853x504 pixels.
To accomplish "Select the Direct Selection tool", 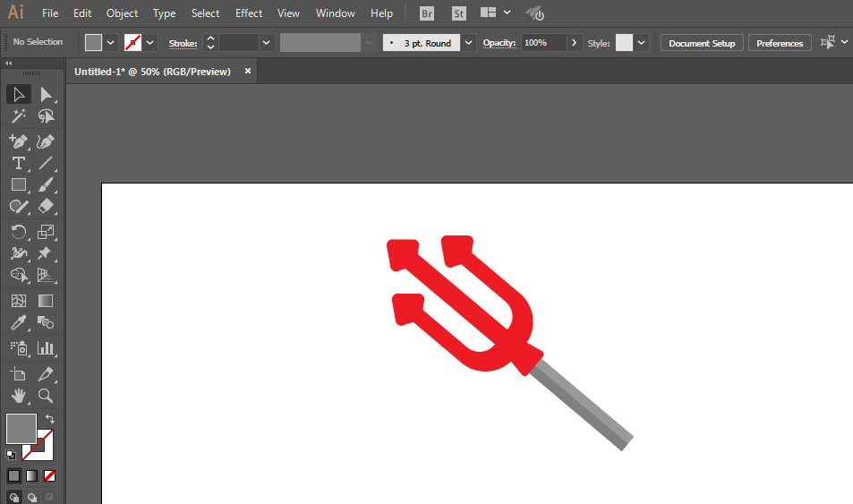I will [46, 95].
